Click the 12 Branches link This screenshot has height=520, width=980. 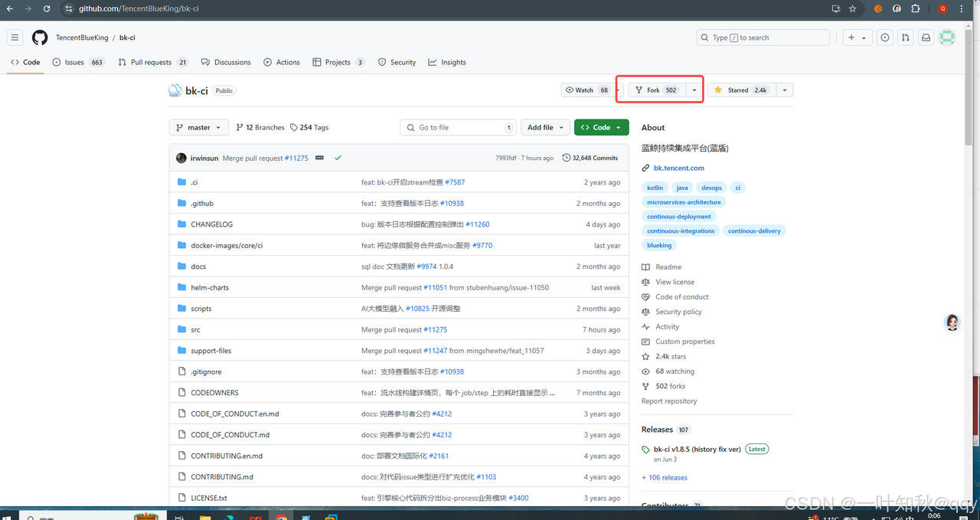pyautogui.click(x=260, y=128)
